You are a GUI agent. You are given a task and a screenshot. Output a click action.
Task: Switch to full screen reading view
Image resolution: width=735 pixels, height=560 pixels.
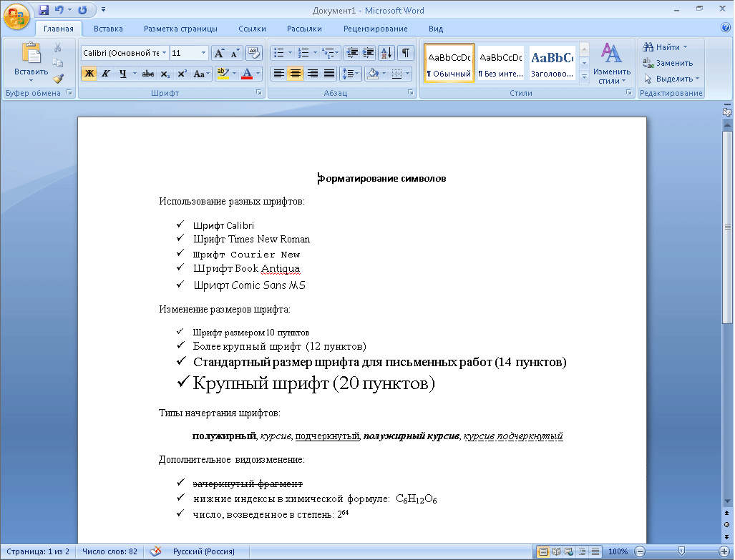tap(556, 551)
